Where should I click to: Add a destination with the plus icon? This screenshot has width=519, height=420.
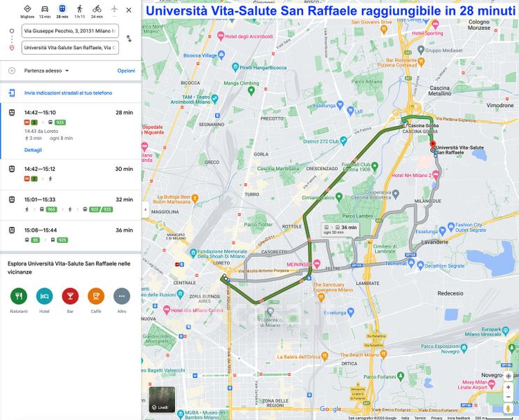12,71
